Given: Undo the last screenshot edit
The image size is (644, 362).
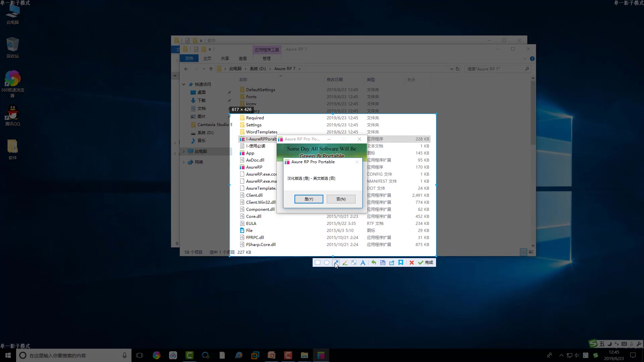Looking at the screenshot, I should coord(374,263).
